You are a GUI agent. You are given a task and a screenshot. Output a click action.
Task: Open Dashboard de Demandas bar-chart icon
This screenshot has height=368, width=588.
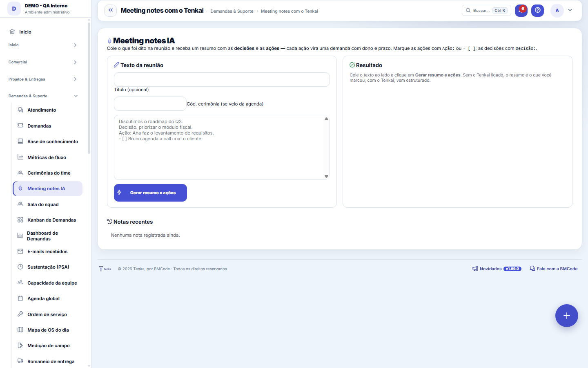point(20,236)
